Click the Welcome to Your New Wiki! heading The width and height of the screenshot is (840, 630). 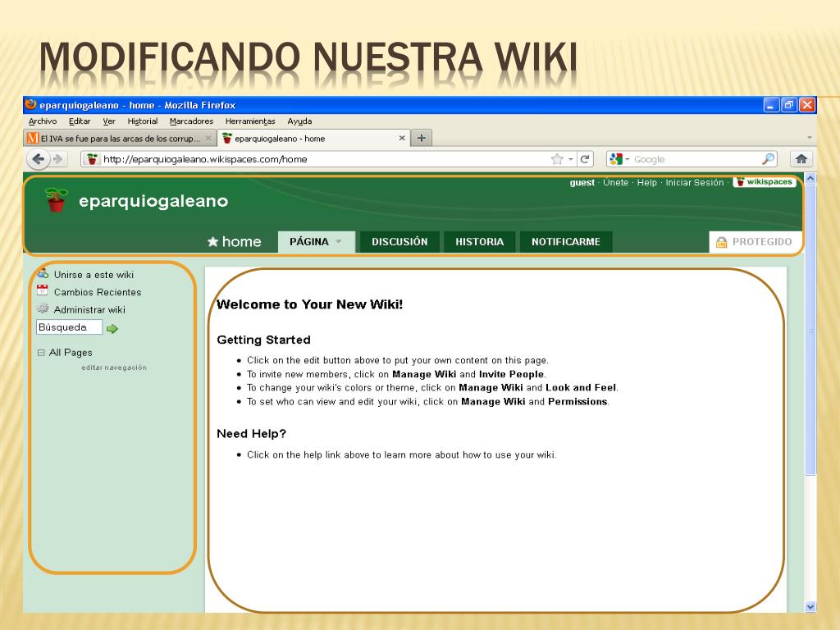click(309, 304)
